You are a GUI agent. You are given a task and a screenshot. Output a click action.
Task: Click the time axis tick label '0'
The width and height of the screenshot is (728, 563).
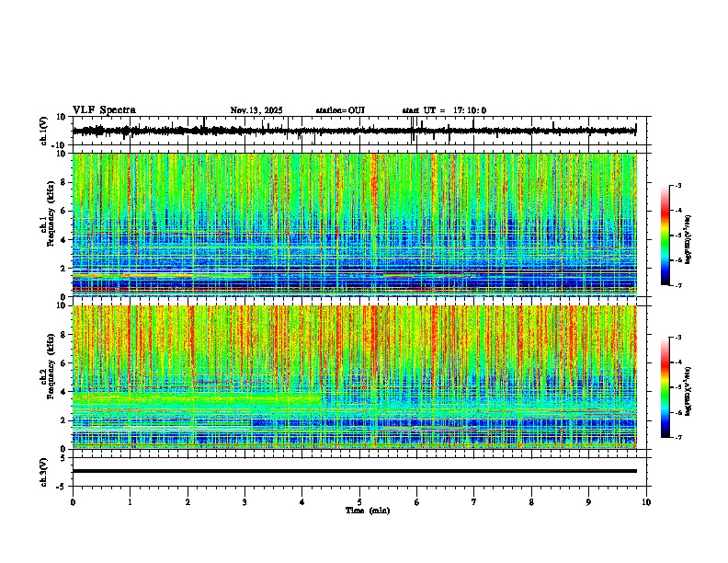tap(73, 502)
